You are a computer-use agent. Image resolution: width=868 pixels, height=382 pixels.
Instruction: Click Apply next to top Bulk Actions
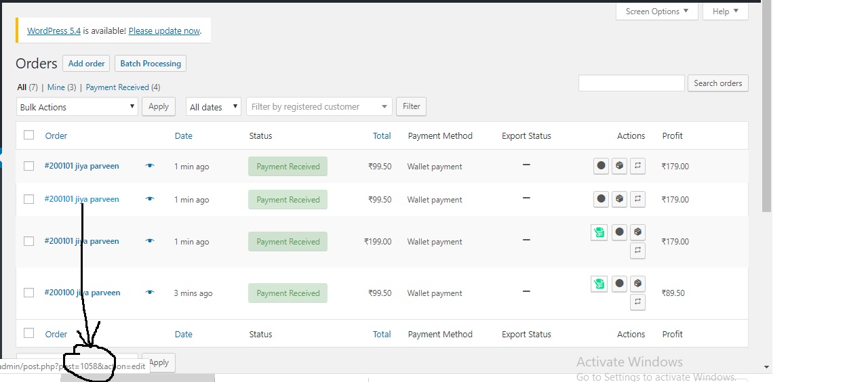(159, 106)
